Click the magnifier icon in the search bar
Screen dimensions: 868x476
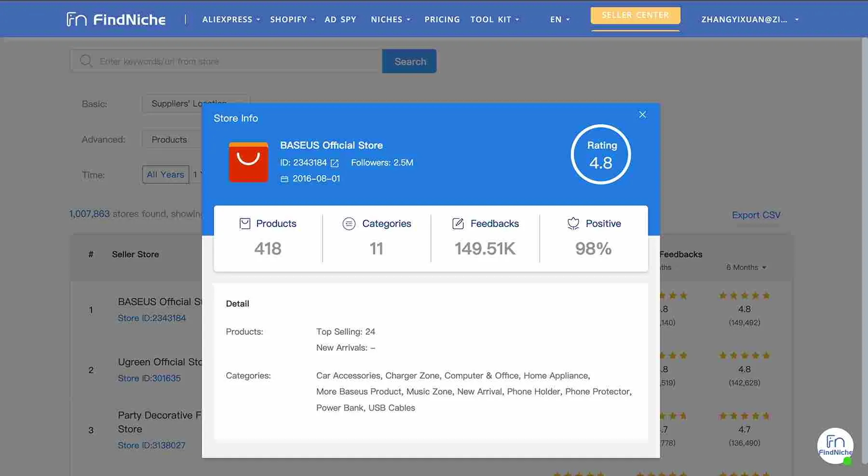pyautogui.click(x=86, y=61)
